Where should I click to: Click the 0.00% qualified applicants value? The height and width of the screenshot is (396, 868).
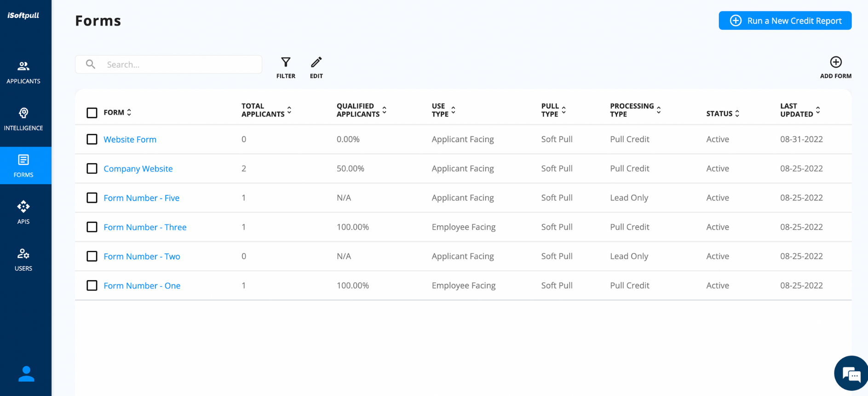(348, 139)
